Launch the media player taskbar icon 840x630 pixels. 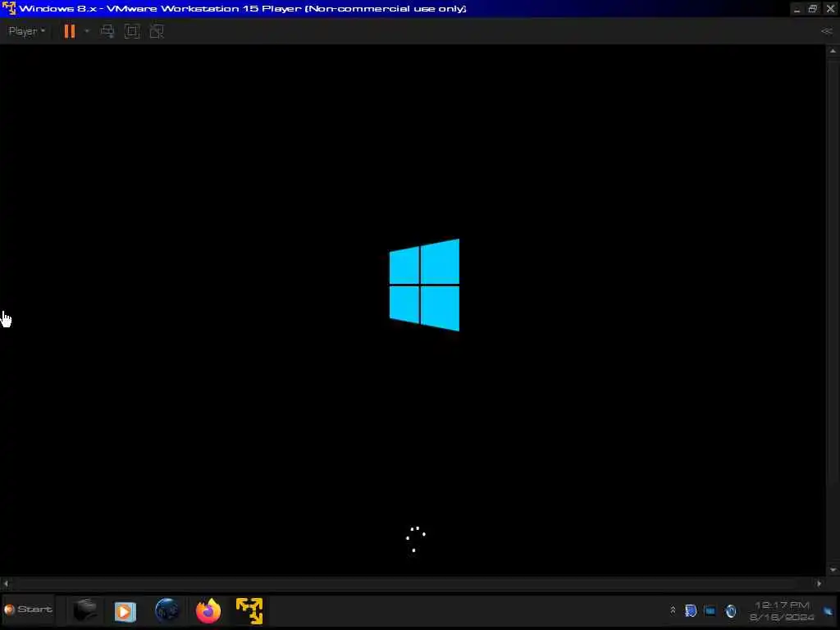[125, 611]
